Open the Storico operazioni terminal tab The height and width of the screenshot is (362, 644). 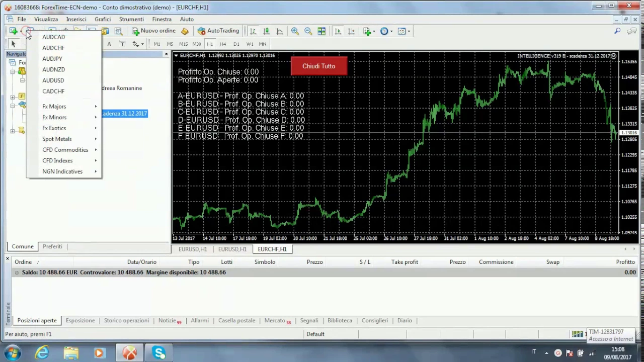[x=126, y=321]
